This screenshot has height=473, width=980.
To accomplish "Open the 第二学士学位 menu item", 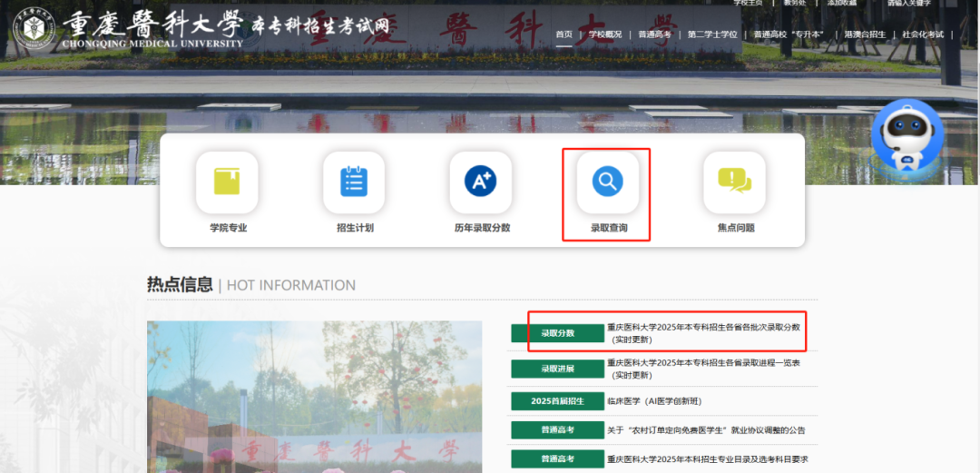I will (712, 34).
